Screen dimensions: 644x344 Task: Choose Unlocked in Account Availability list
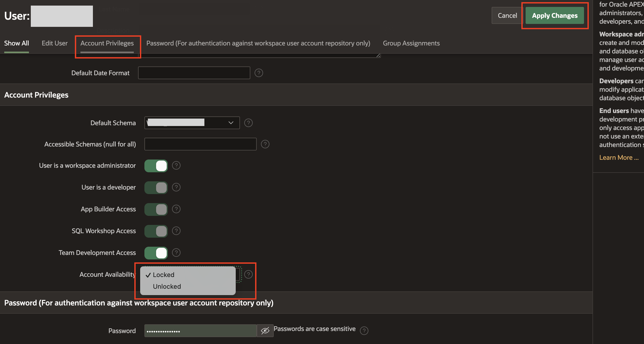tap(167, 286)
